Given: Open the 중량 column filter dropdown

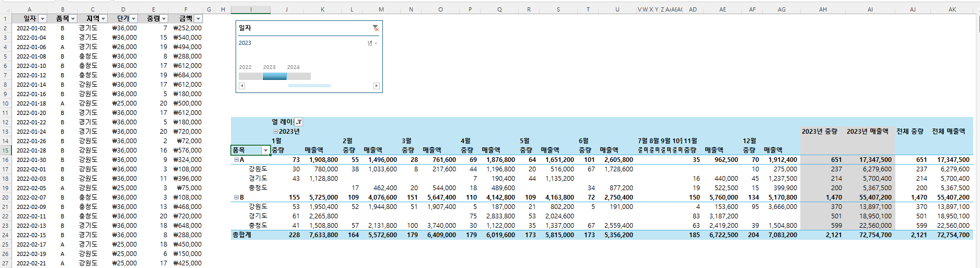Looking at the screenshot, I should [x=164, y=19].
